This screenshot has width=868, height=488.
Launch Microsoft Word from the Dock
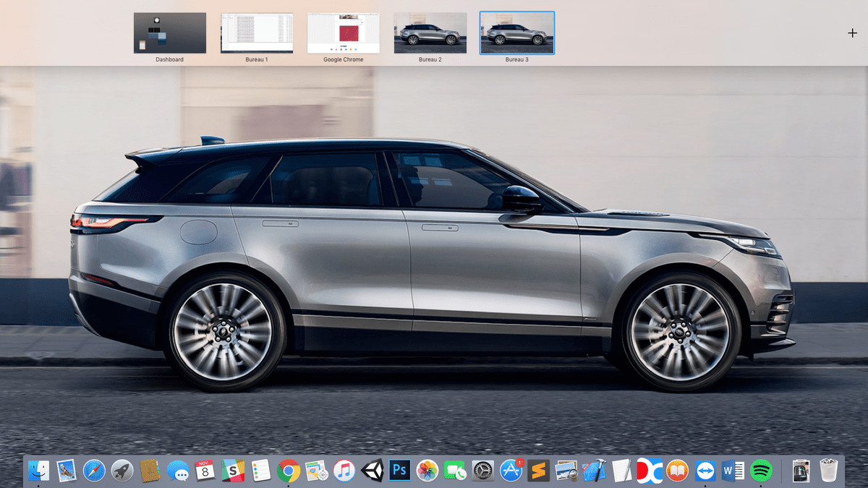point(733,471)
